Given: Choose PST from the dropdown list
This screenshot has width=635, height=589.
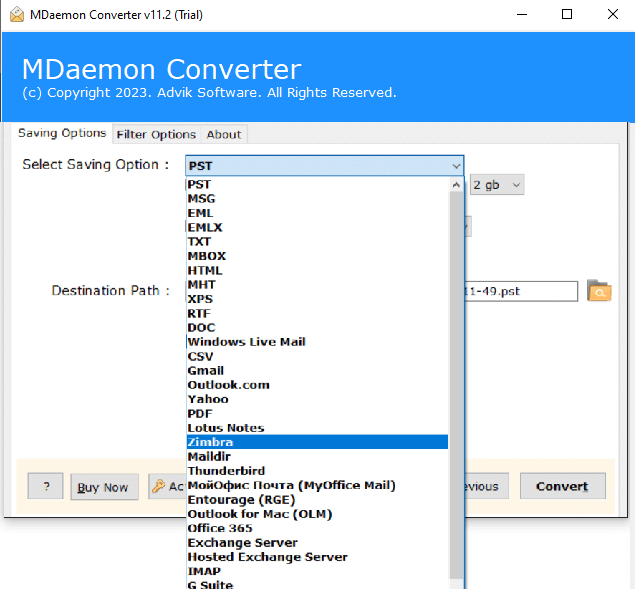Looking at the screenshot, I should click(318, 184).
